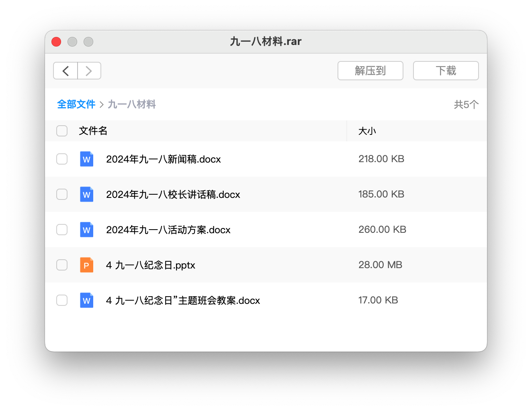Click the 下载 button
Image resolution: width=532 pixels, height=411 pixels.
(446, 71)
